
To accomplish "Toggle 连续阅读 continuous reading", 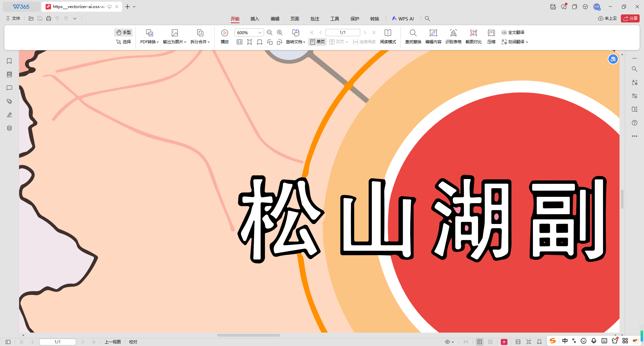I will click(x=364, y=42).
